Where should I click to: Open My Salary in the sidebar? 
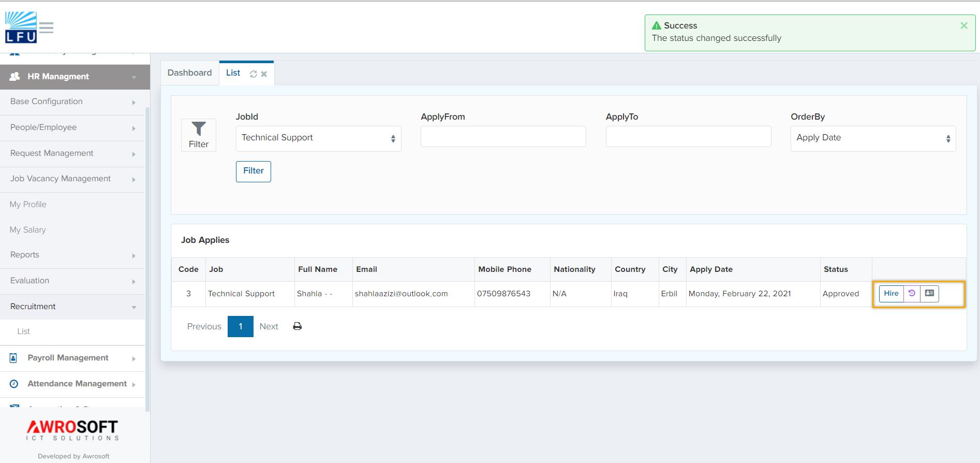click(x=28, y=230)
